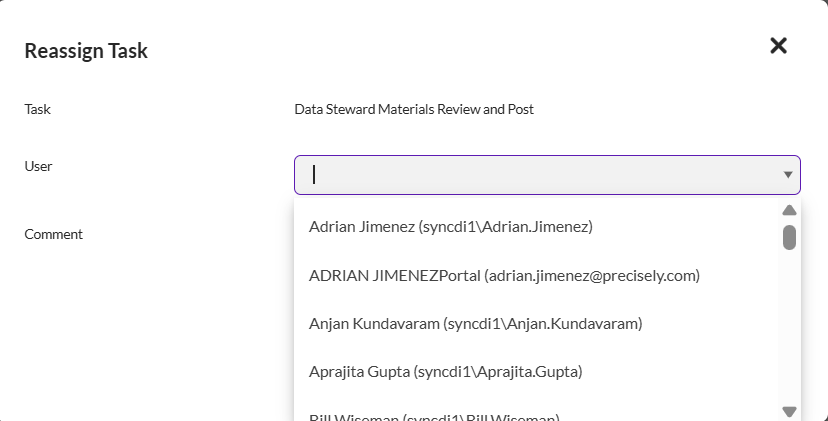Click the user list scroll down arrow

(789, 411)
